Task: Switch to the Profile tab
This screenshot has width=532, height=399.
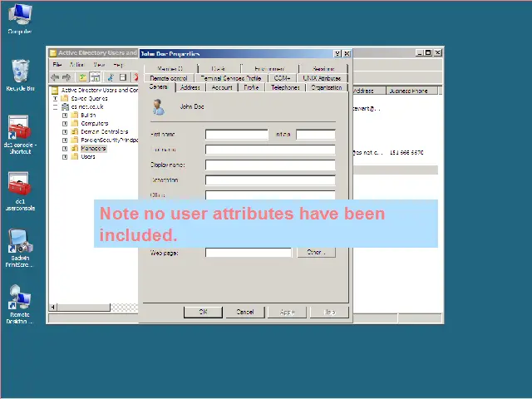Action: pos(251,87)
